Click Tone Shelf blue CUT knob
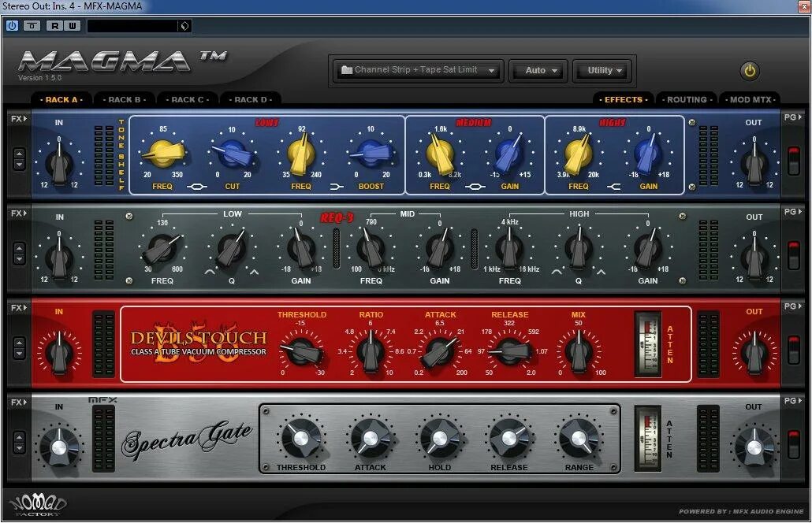The width and height of the screenshot is (812, 523). (233, 153)
